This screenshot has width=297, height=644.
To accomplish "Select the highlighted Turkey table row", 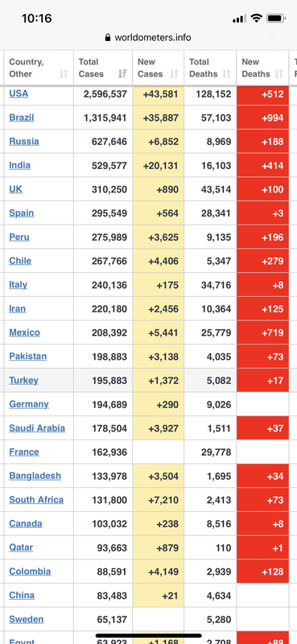I will pyautogui.click(x=148, y=380).
